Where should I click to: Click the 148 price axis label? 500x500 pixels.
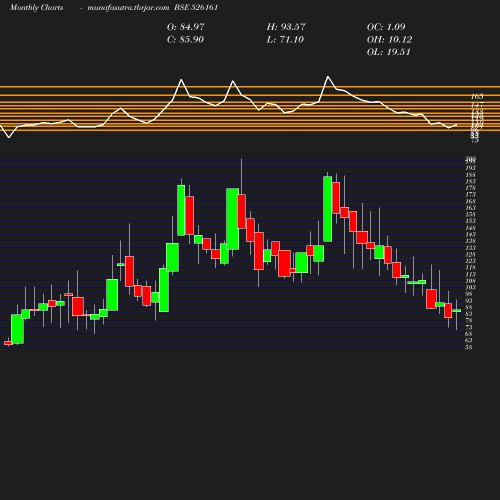(471, 228)
